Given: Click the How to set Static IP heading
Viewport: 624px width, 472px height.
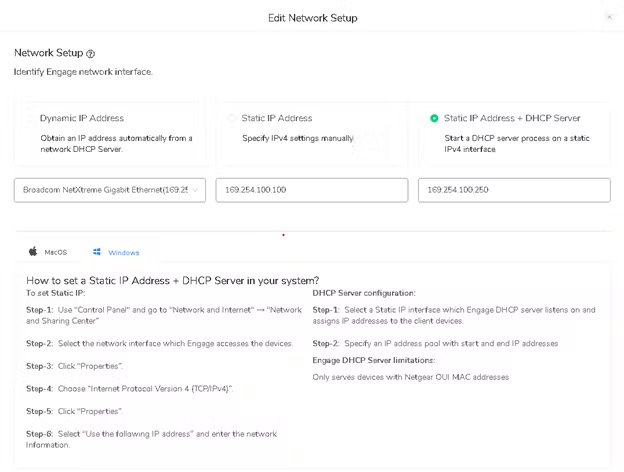Looking at the screenshot, I should (x=173, y=281).
